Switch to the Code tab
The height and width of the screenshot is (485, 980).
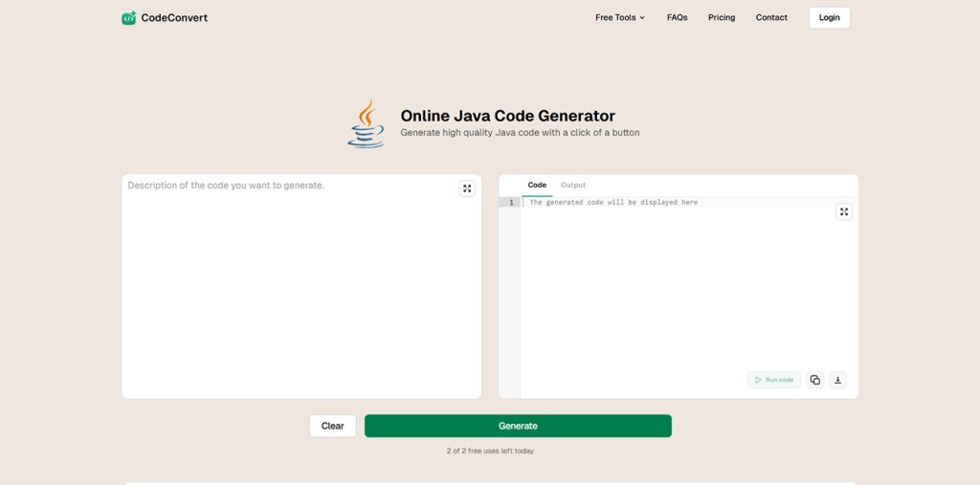point(537,185)
